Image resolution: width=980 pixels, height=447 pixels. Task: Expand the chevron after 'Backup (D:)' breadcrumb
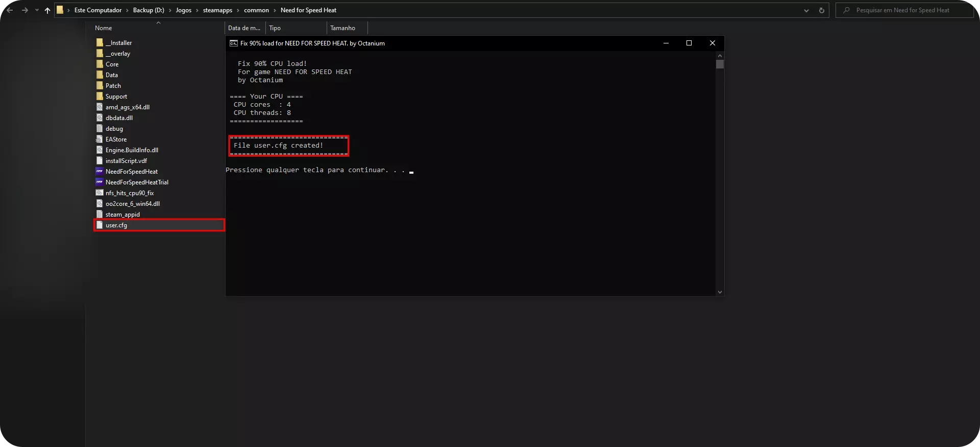point(170,10)
